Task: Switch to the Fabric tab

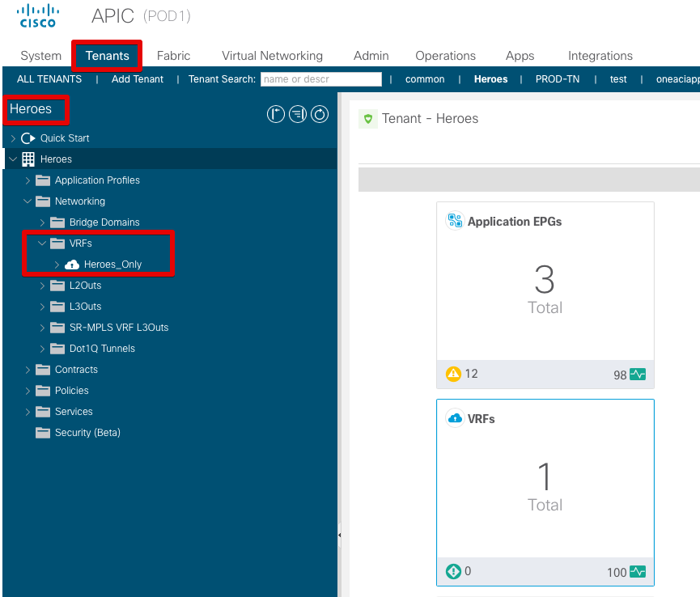Action: click(x=174, y=56)
